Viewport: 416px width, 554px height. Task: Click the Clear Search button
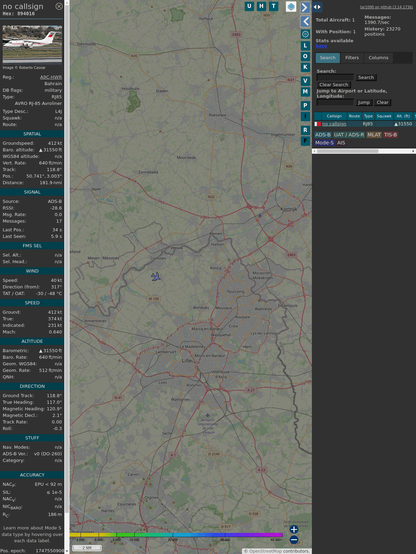(x=333, y=85)
